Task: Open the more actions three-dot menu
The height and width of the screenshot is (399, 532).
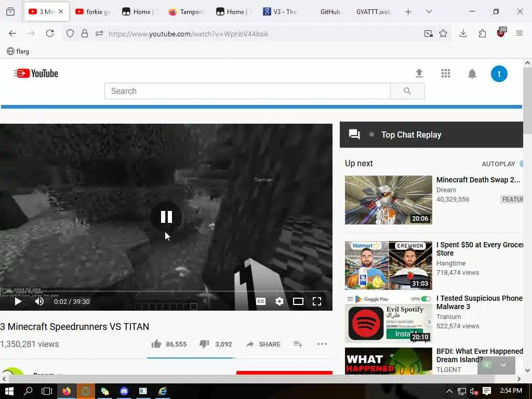Action: point(322,344)
